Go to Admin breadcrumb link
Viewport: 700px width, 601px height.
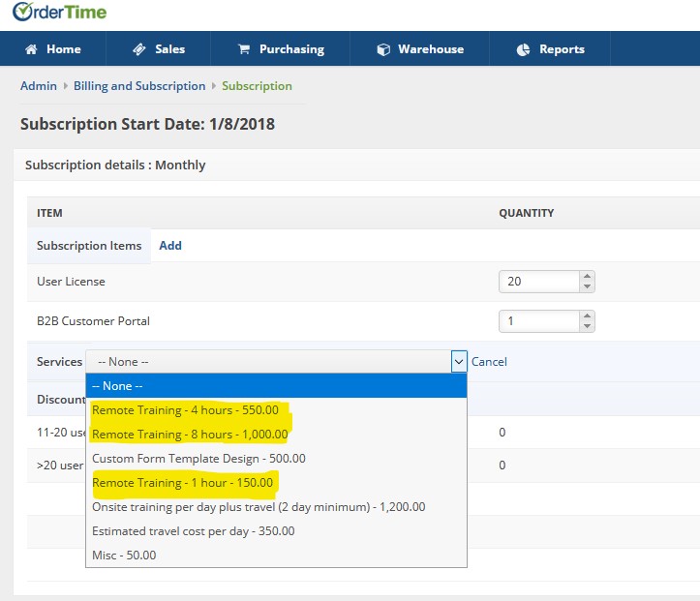click(39, 86)
